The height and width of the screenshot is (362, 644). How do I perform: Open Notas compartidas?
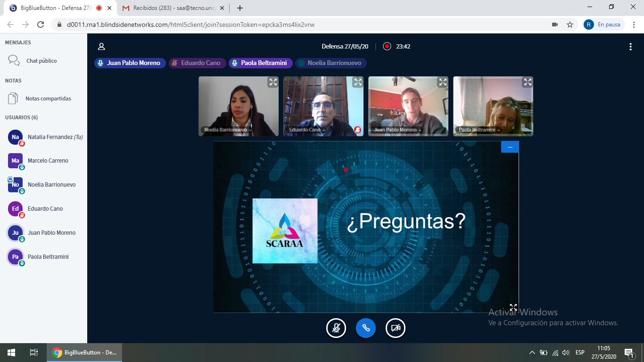(x=48, y=99)
